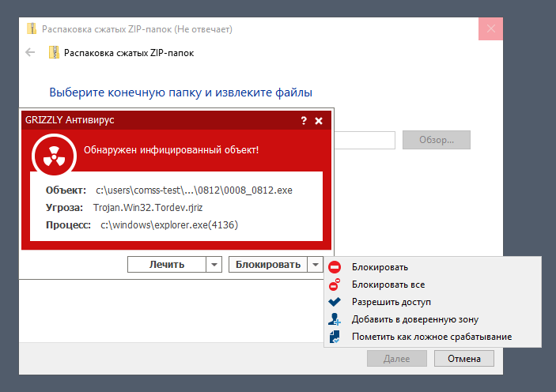Click the object path 0008_0812.exe text
Screen dimensions: 556x392
pos(194,190)
